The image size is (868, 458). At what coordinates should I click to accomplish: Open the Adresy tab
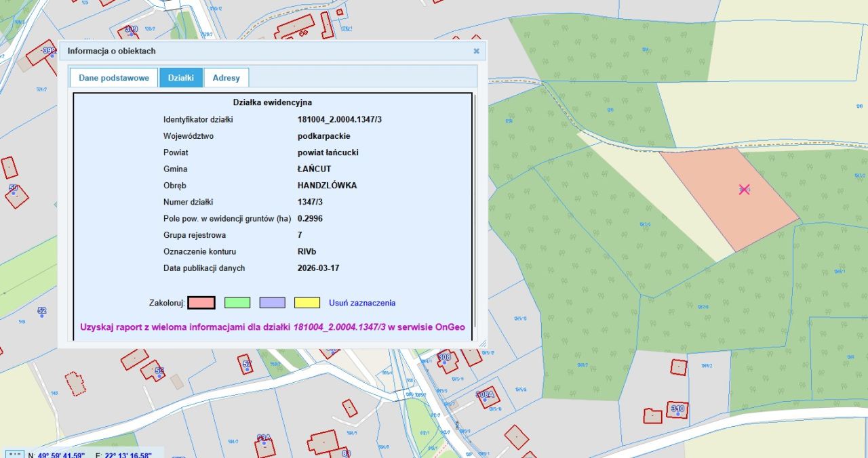coord(226,78)
